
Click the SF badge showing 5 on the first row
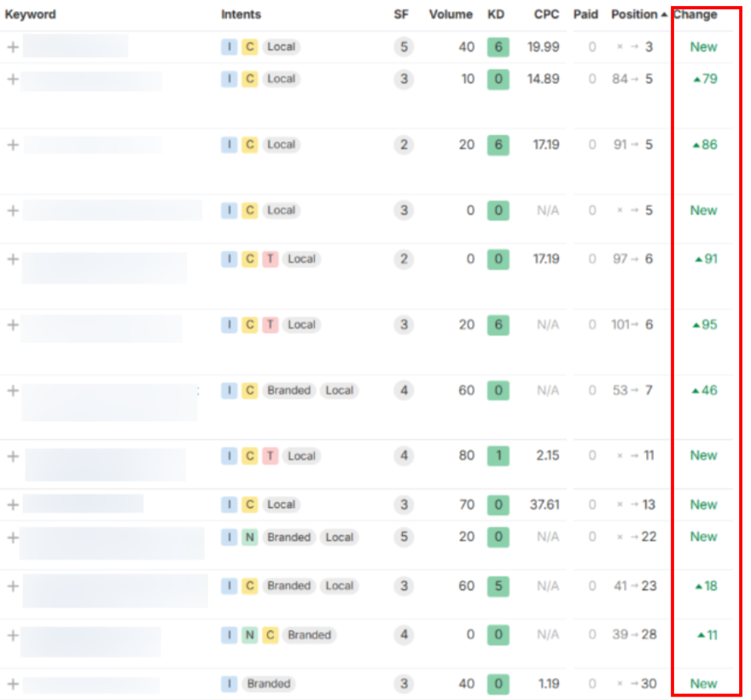[403, 47]
